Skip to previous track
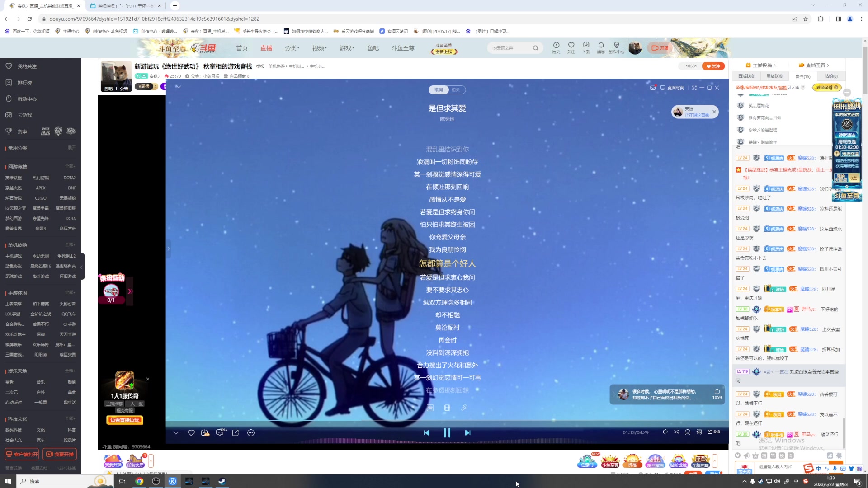The height and width of the screenshot is (488, 868). point(426,433)
